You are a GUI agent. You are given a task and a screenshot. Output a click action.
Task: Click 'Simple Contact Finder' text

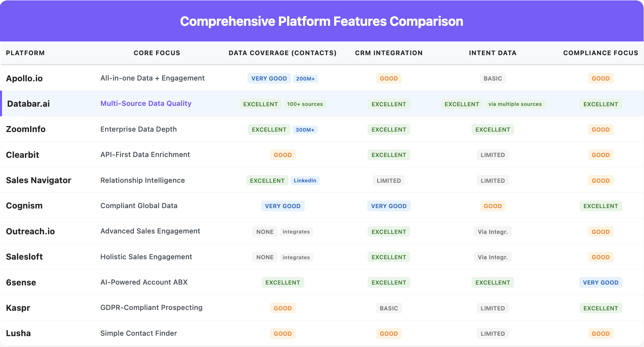pyautogui.click(x=139, y=333)
